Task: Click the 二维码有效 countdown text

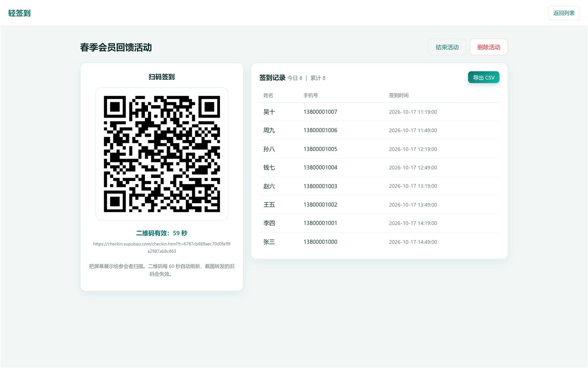Action: tap(162, 233)
